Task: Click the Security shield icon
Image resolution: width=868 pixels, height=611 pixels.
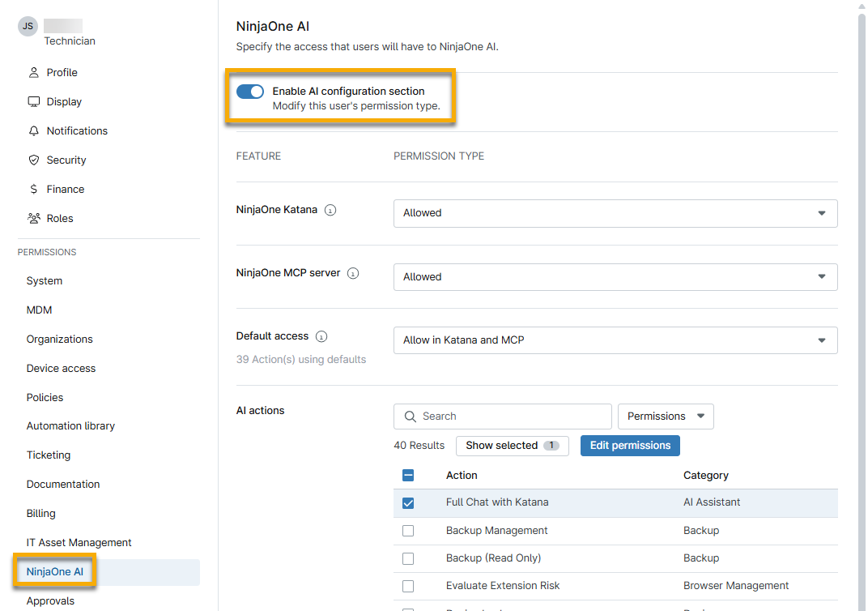Action: (x=34, y=160)
